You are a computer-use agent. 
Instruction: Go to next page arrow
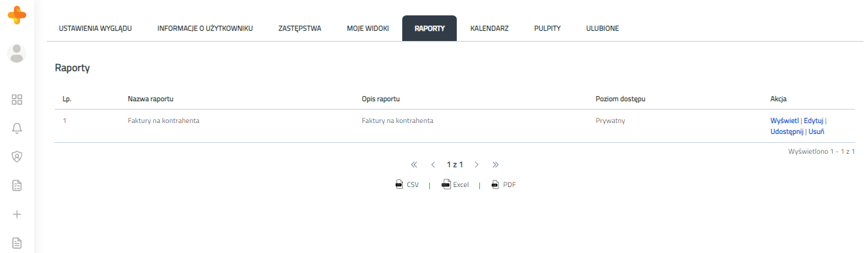pyautogui.click(x=476, y=165)
